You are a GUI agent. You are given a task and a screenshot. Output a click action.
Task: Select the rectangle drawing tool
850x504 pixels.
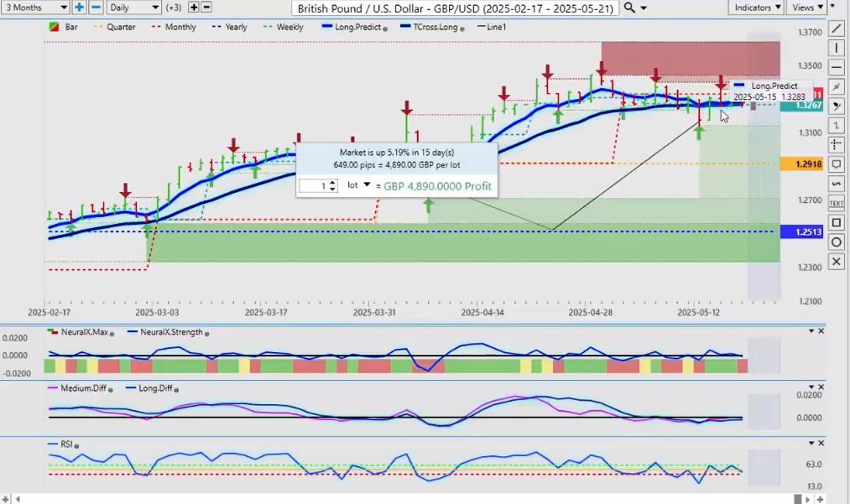point(837,223)
